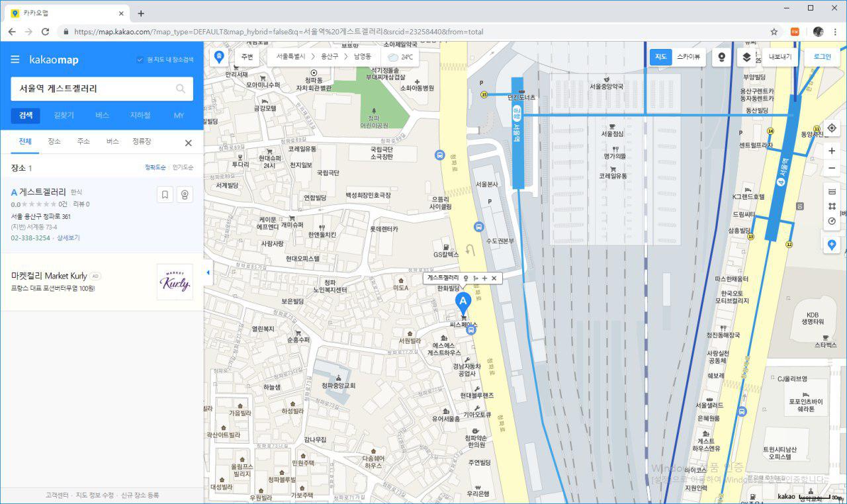Open the 용산구 district dropdown
Image resolution: width=847 pixels, height=504 pixels.
coord(329,57)
